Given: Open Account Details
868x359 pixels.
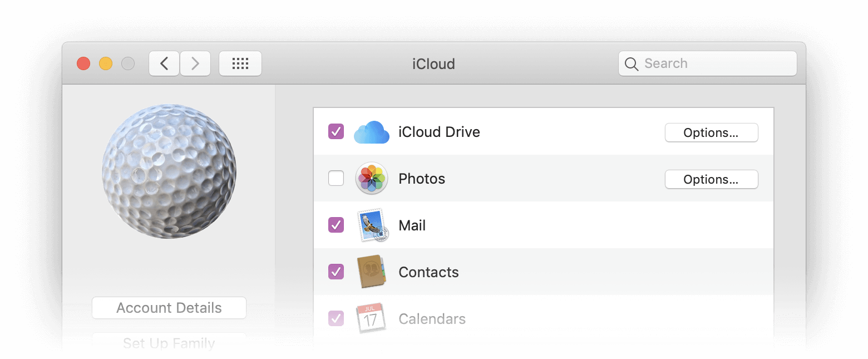Looking at the screenshot, I should pyautogui.click(x=169, y=308).
